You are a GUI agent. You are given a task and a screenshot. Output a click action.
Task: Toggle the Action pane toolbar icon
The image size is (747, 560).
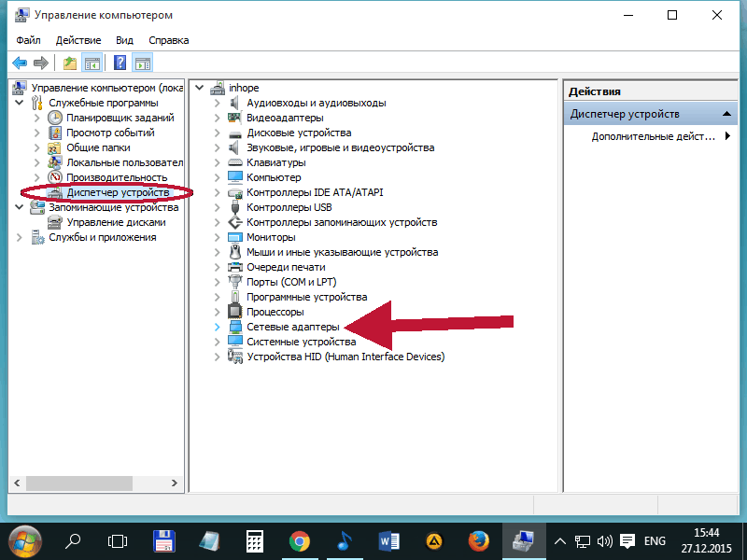pyautogui.click(x=143, y=63)
